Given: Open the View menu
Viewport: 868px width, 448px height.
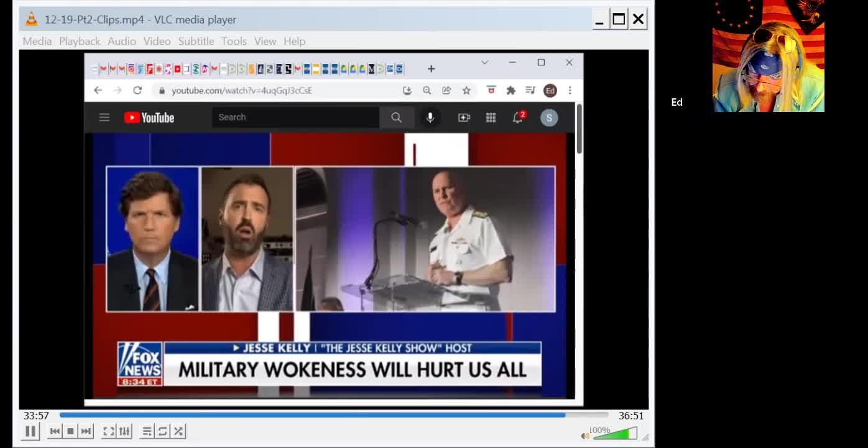Looking at the screenshot, I should tap(265, 41).
